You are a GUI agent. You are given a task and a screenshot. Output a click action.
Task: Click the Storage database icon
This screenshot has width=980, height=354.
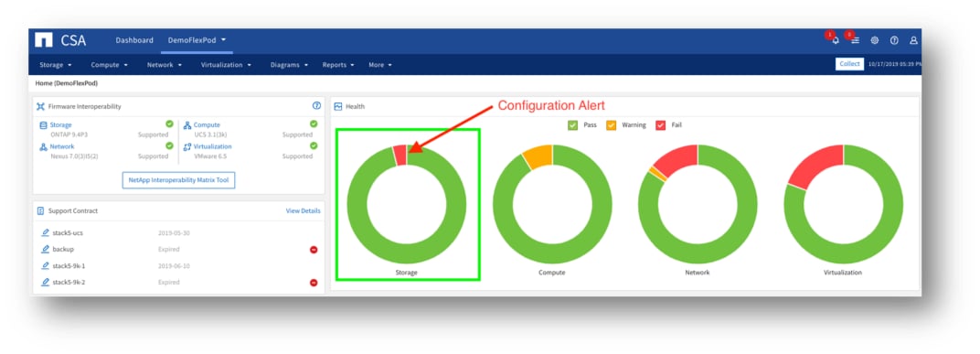tap(43, 125)
